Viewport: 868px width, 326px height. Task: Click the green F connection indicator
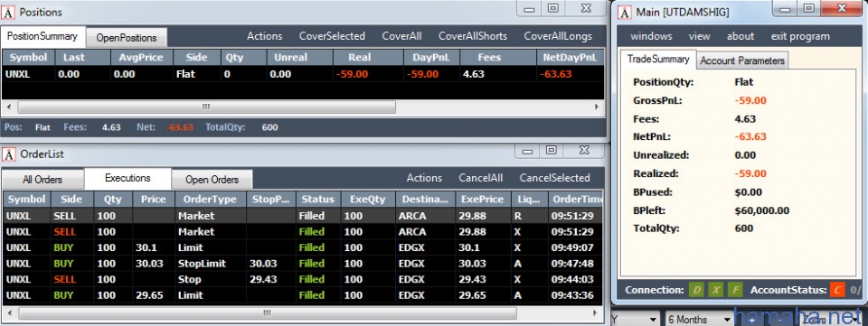(x=735, y=290)
